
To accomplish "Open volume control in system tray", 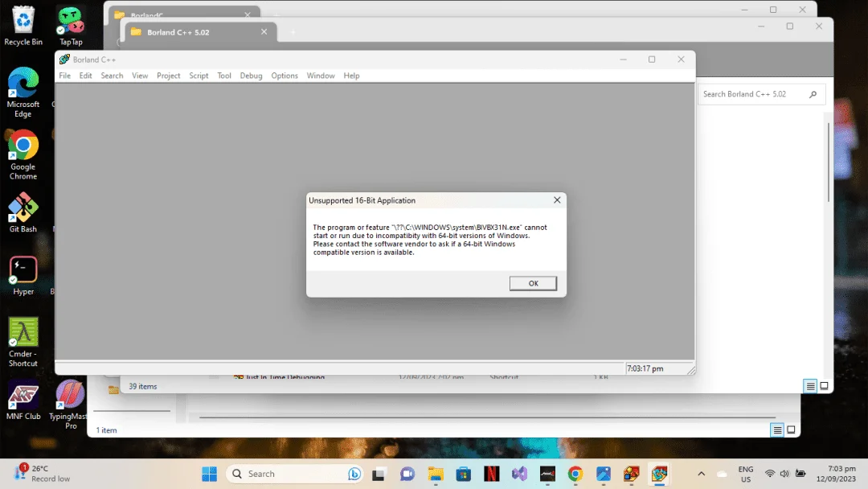I will pyautogui.click(x=784, y=474).
